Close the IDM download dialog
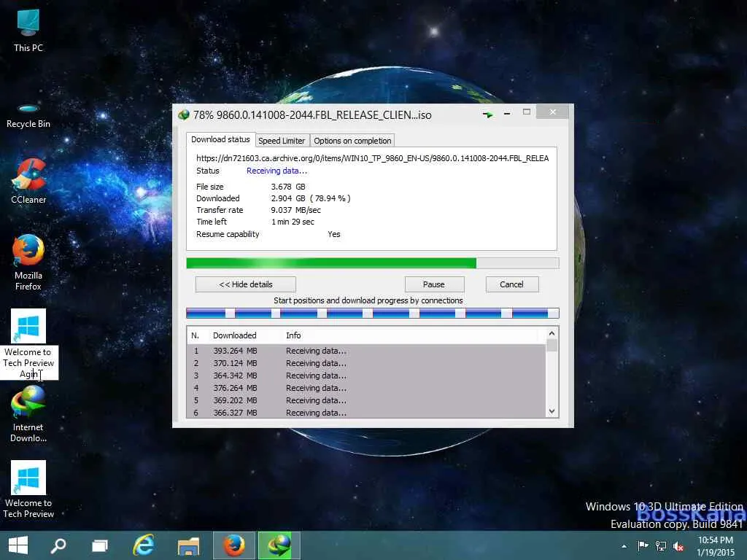 pos(553,112)
